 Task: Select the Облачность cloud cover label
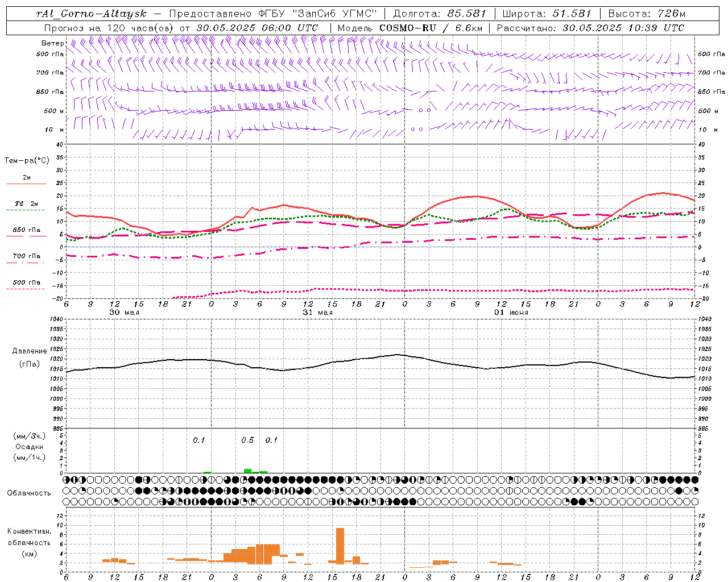[29, 493]
